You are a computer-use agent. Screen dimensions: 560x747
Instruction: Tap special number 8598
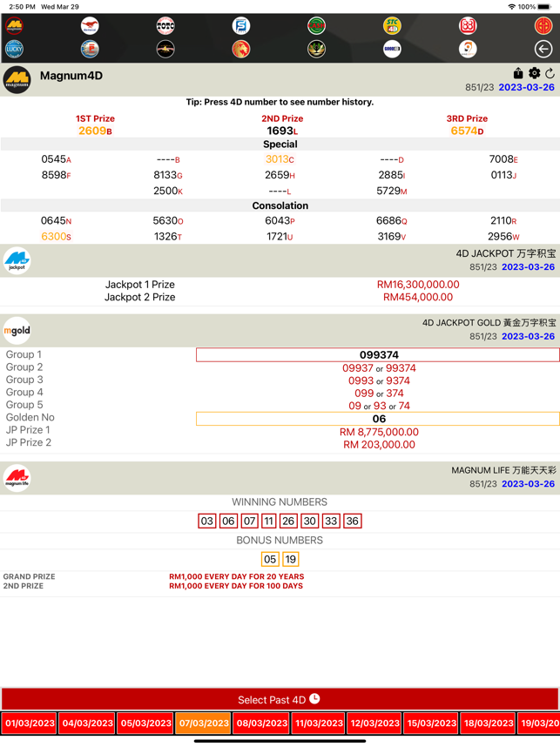(x=56, y=175)
